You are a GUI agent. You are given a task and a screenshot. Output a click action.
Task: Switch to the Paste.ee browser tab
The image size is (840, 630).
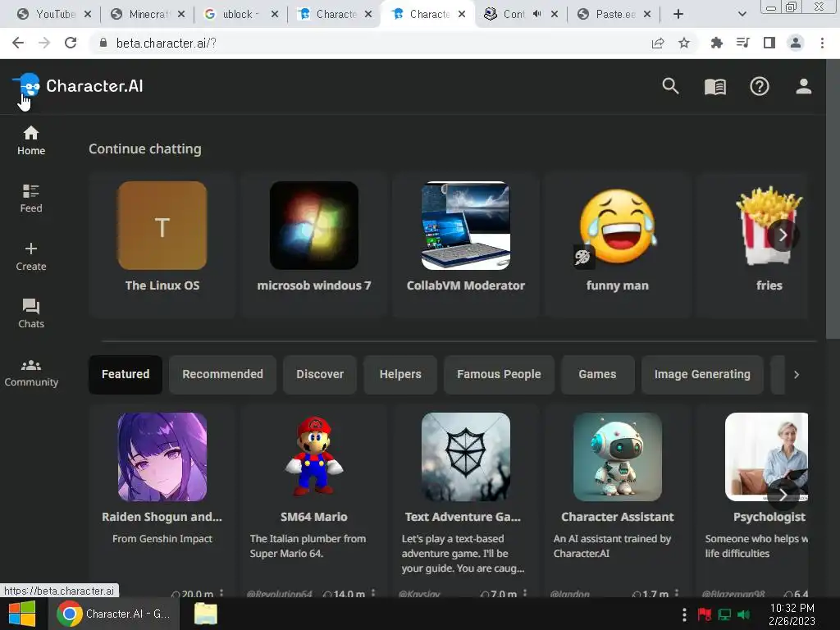[x=614, y=14]
